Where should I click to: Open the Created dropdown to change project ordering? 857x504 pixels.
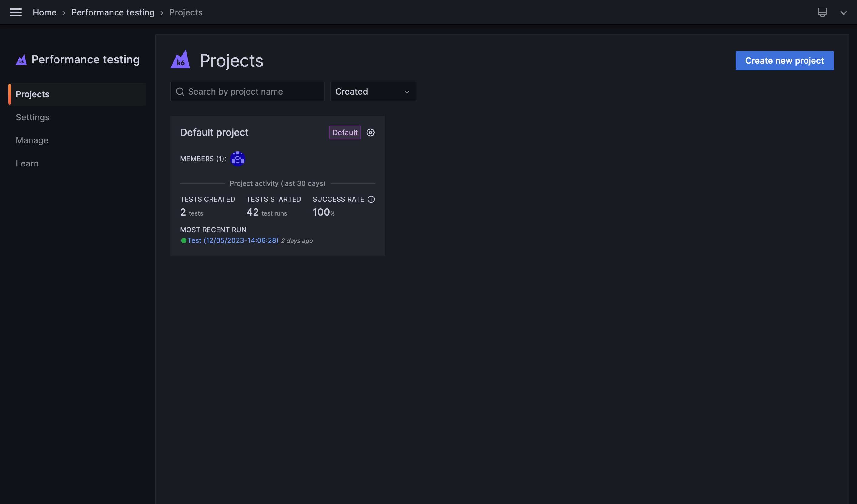click(373, 92)
